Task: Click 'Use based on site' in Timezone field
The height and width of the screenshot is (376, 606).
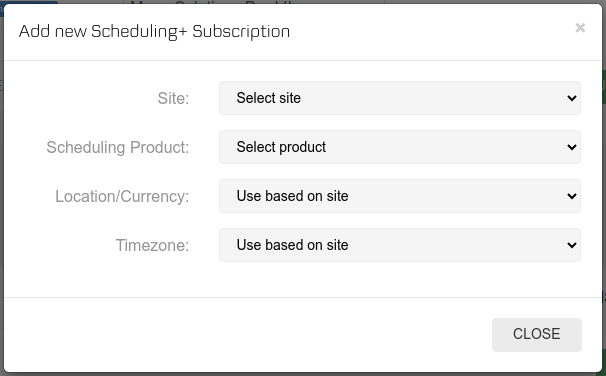Action: click(293, 245)
